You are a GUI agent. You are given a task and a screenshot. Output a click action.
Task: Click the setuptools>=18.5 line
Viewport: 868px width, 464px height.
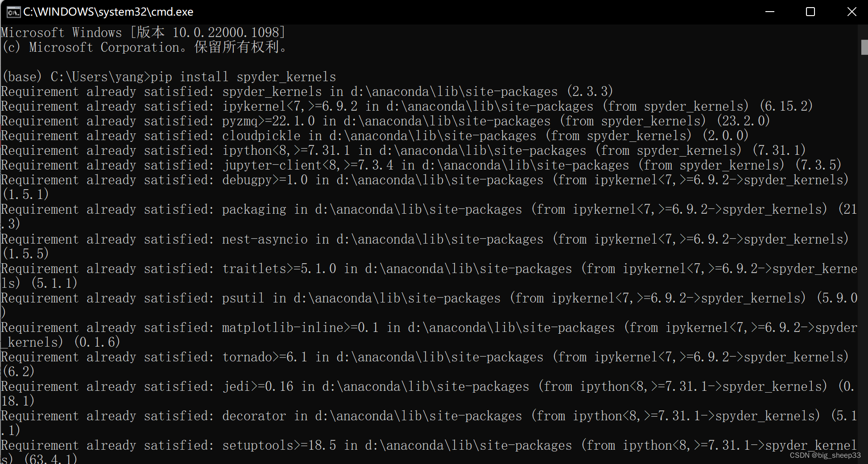point(268,445)
